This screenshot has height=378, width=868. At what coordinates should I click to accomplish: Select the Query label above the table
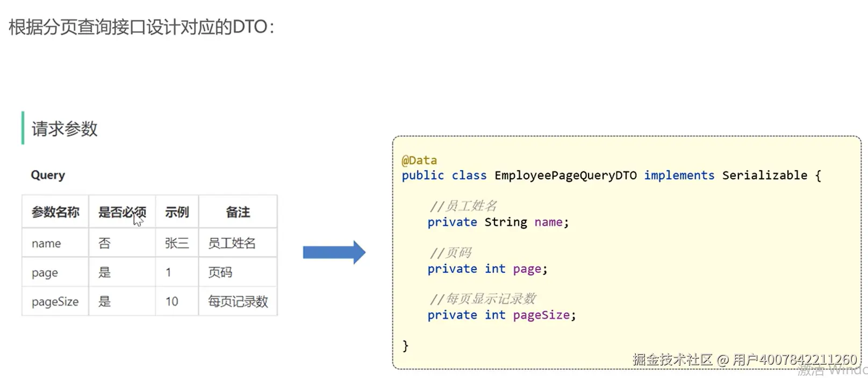tap(48, 175)
